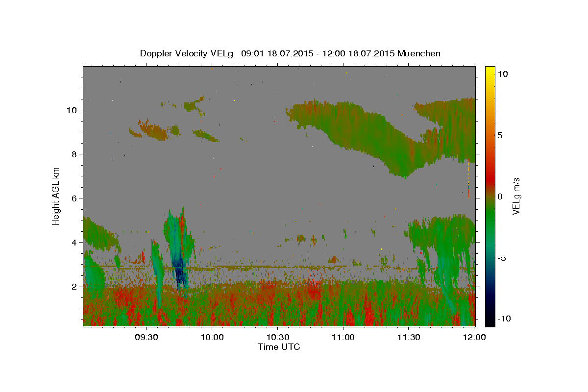The width and height of the screenshot is (588, 392).
Task: Click the colorbar tick value '0'
Action: [500, 196]
